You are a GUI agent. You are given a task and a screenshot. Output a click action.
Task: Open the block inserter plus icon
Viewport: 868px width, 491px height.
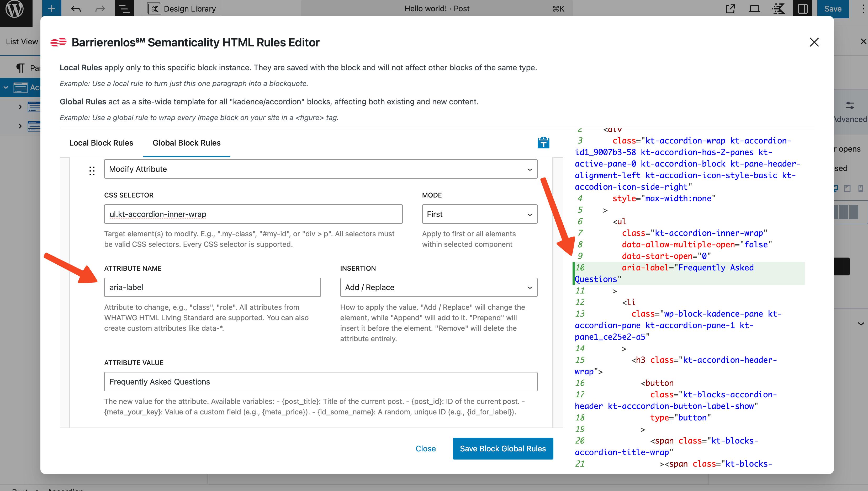pyautogui.click(x=52, y=8)
